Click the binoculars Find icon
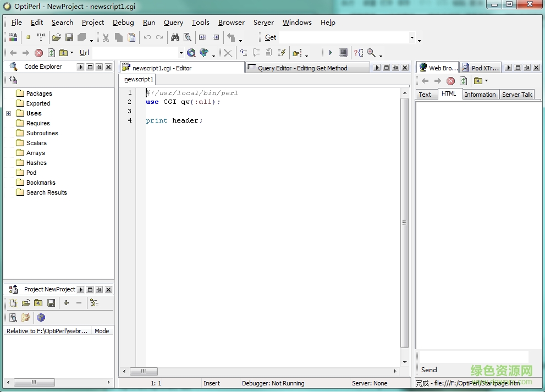Viewport: 545px width, 392px height. [175, 37]
